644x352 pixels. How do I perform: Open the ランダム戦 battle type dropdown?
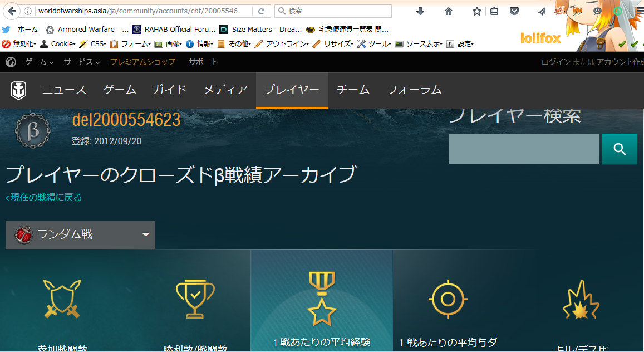[x=80, y=234]
